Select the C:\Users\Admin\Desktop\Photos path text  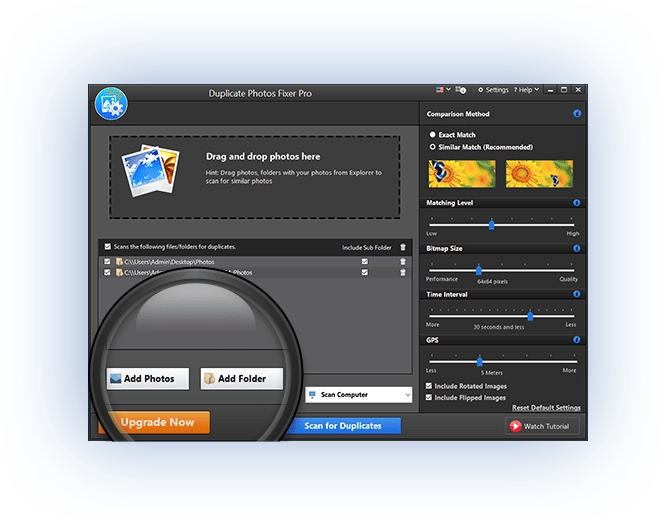pyautogui.click(x=169, y=262)
